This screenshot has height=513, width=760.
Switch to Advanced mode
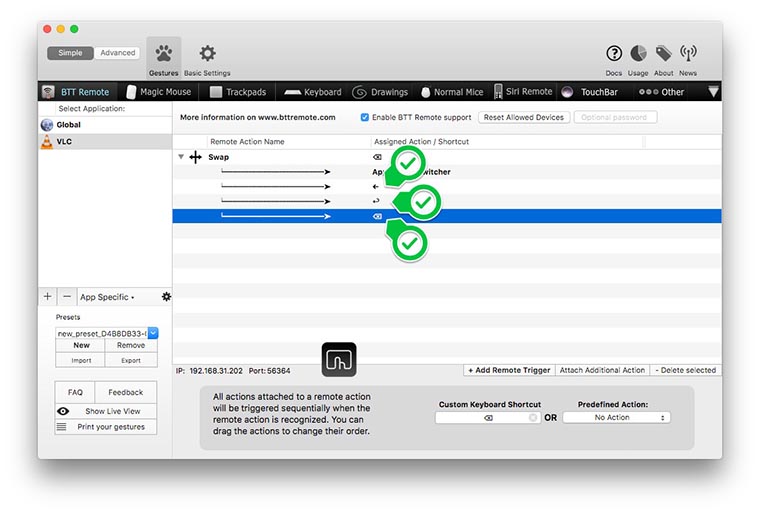click(117, 53)
